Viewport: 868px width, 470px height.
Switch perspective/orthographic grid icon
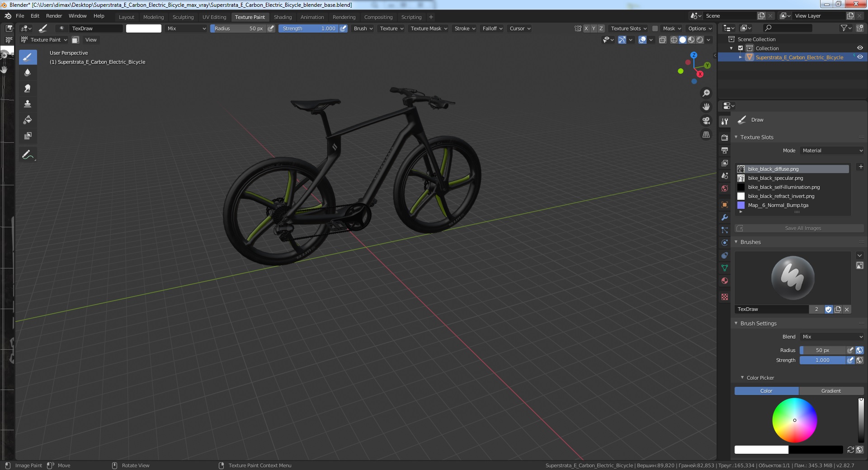coord(706,135)
